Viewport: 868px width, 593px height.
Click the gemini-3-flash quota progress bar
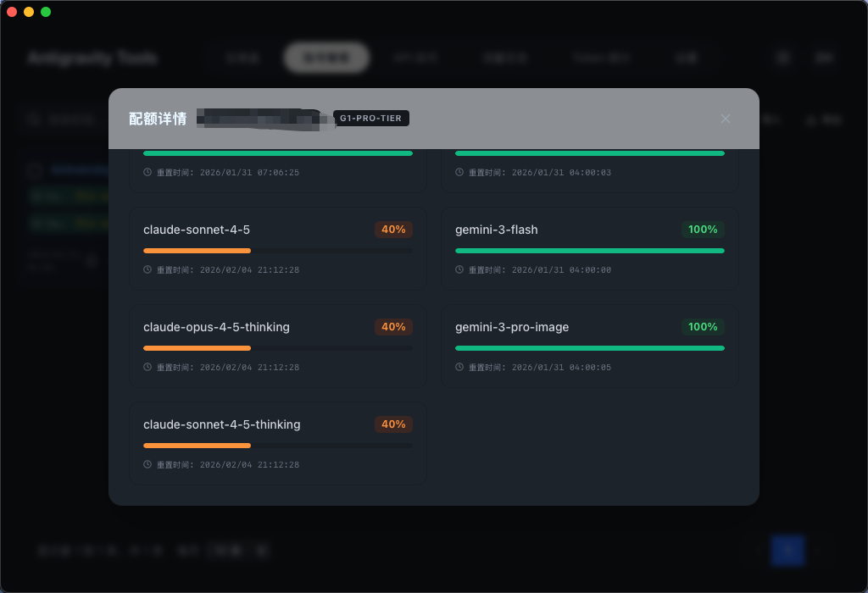click(590, 251)
